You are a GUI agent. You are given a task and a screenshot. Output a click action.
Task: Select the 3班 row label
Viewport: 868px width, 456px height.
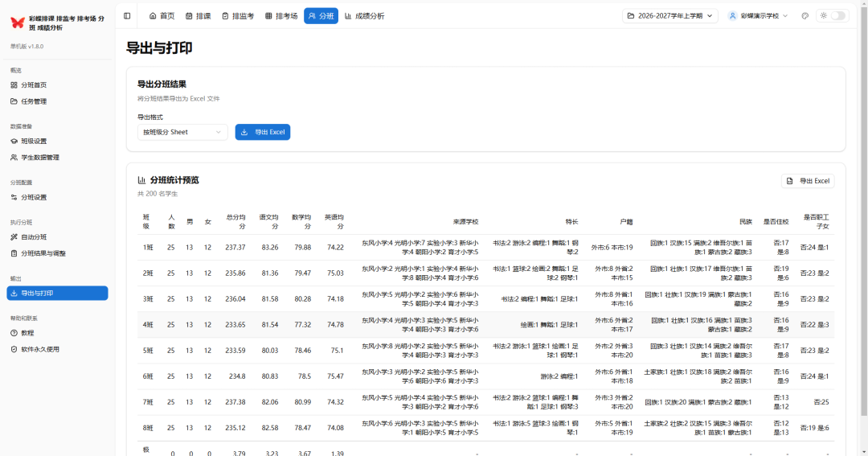point(148,299)
